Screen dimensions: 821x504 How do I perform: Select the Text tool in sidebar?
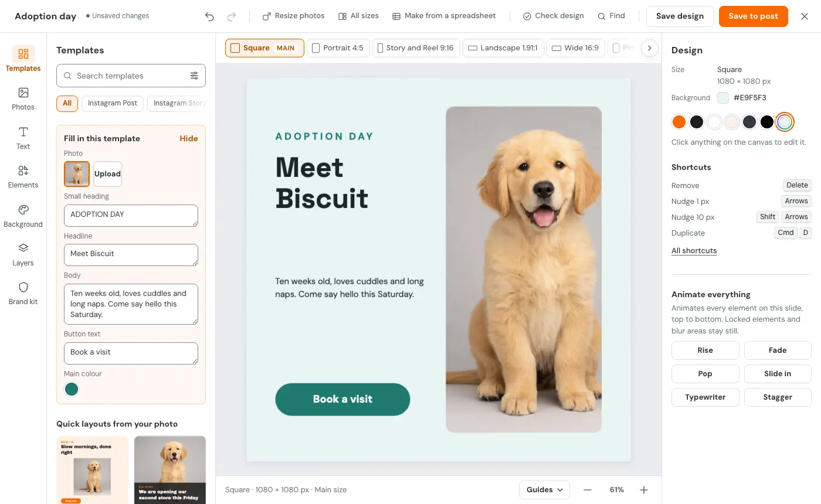[x=23, y=138]
